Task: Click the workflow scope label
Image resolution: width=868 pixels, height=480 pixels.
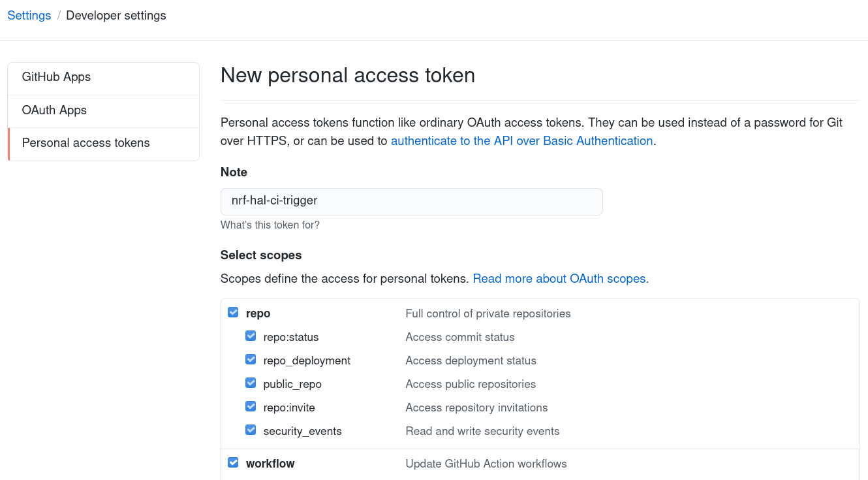Action: pos(270,463)
